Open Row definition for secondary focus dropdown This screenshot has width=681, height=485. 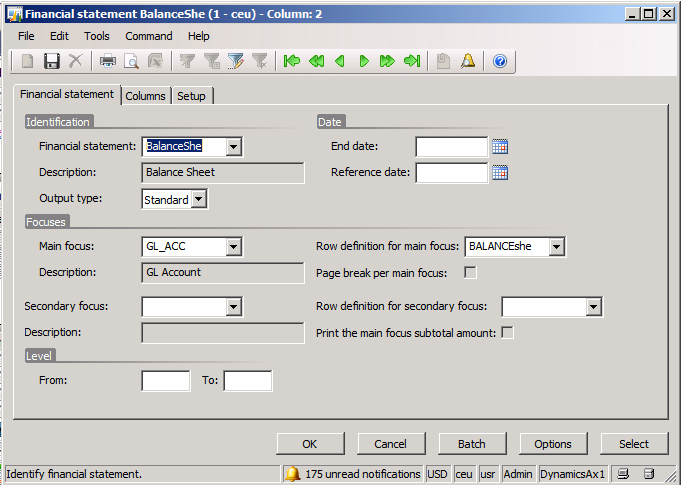(x=593, y=307)
